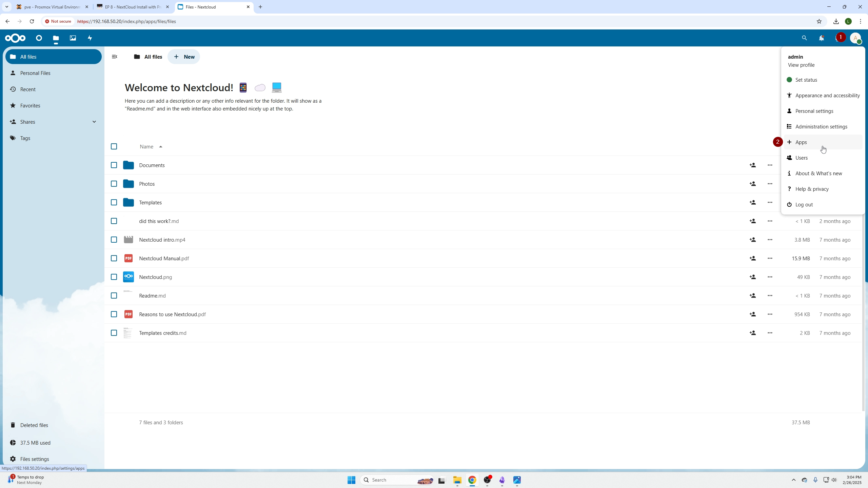This screenshot has width=868, height=488.
Task: Select the checkbox for Nextcloud intro.mp4
Action: (114, 240)
